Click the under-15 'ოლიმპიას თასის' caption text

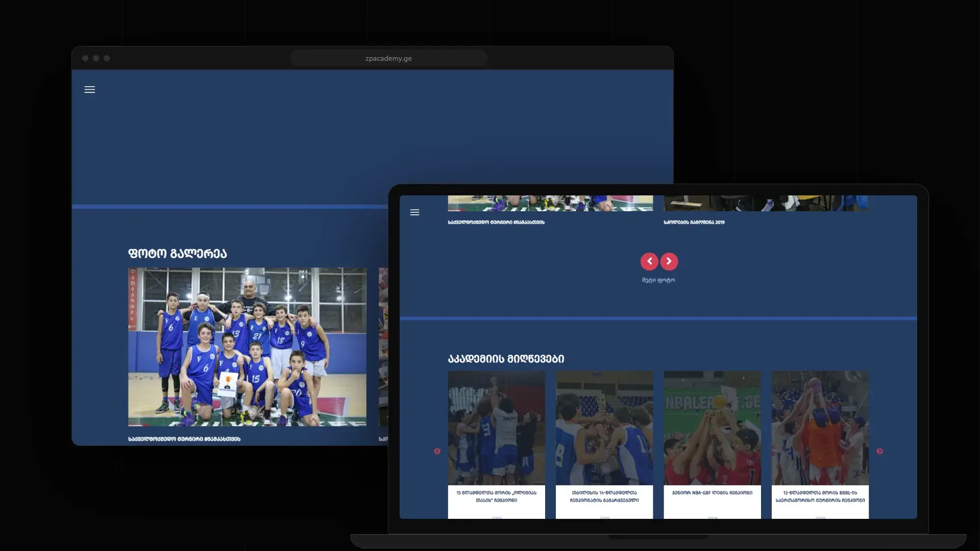(x=497, y=496)
